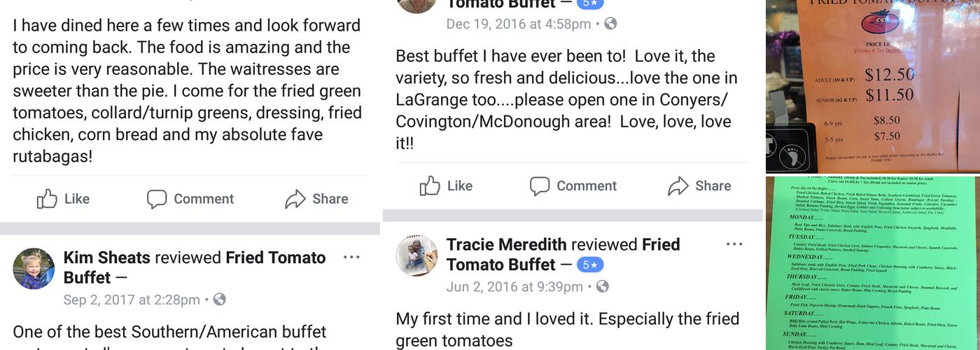Click the Comment bubble icon under rutabagas review

(157, 199)
